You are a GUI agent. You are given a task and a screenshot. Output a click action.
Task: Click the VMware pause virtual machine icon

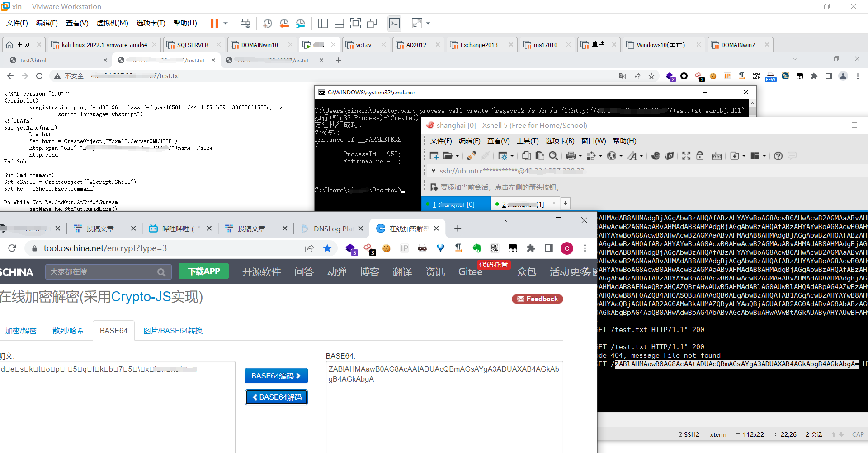pyautogui.click(x=214, y=23)
